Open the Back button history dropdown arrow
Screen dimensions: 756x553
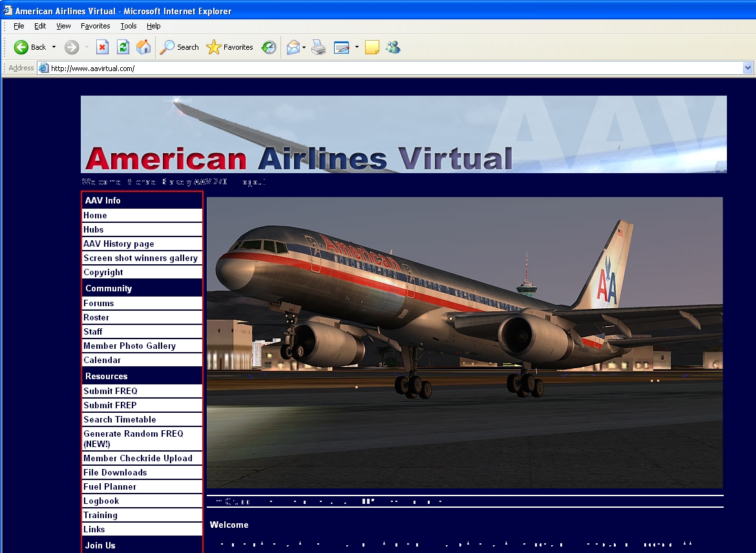[54, 47]
